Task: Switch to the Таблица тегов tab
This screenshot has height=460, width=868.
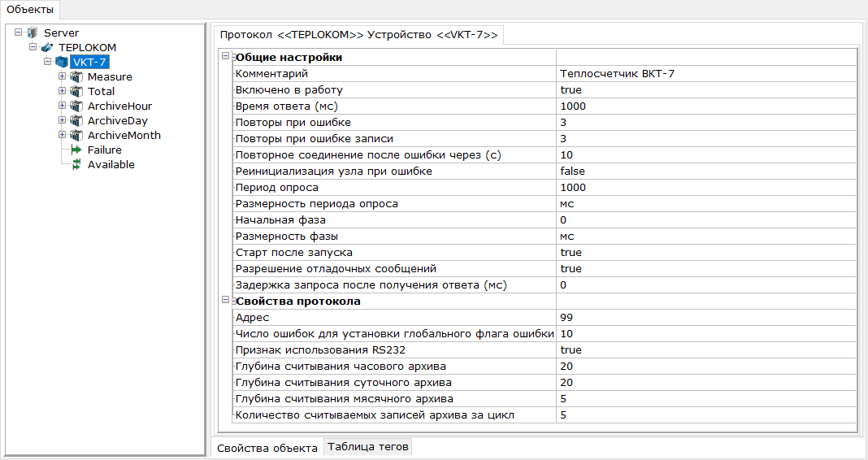Action: 368,446
